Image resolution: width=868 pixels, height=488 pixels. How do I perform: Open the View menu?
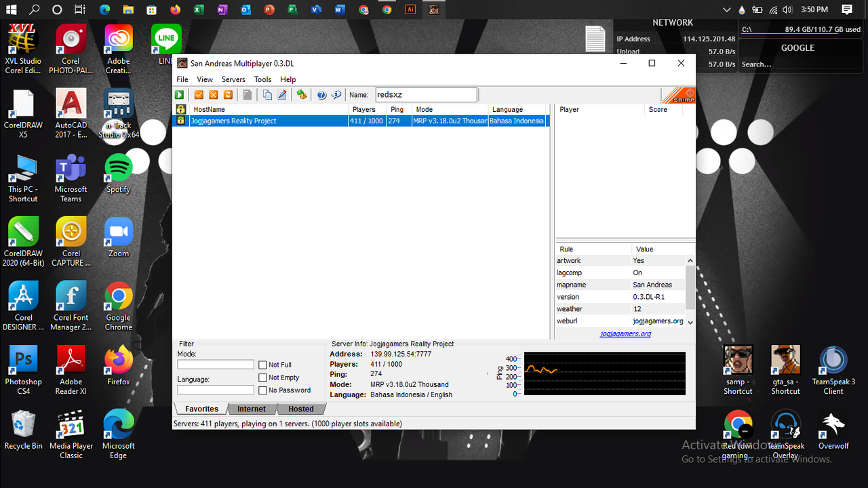(x=205, y=79)
